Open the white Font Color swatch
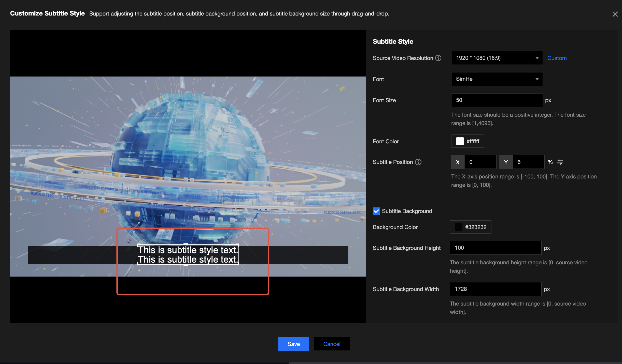The width and height of the screenshot is (622, 364). tap(460, 141)
